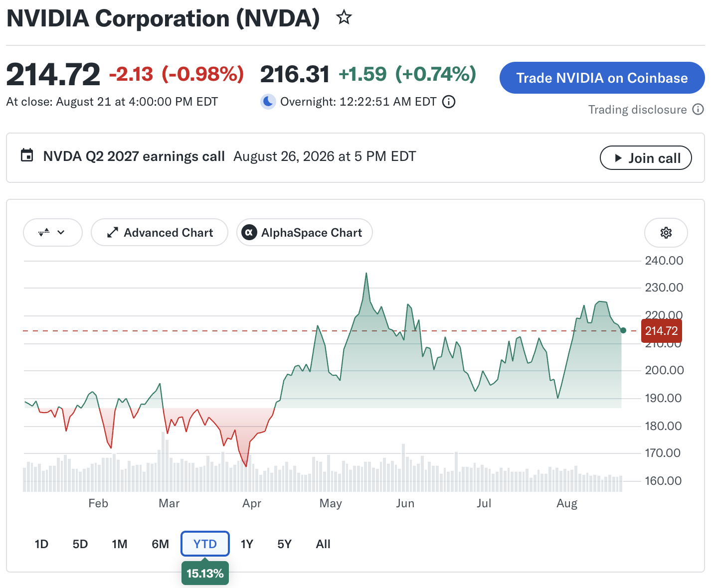Open chart settings gear icon
713x588 pixels.
[666, 233]
